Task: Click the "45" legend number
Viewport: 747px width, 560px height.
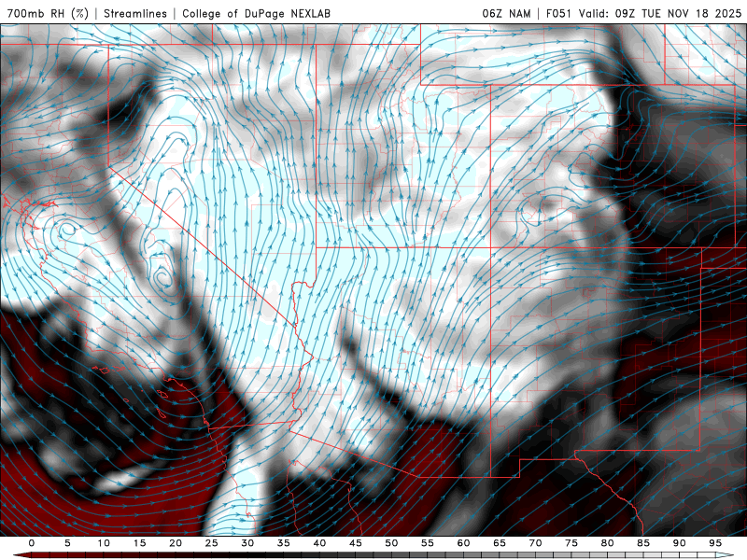Action: (356, 543)
